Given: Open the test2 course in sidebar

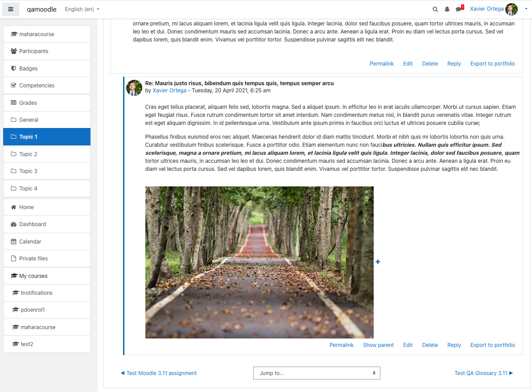Looking at the screenshot, I should 47,344.
